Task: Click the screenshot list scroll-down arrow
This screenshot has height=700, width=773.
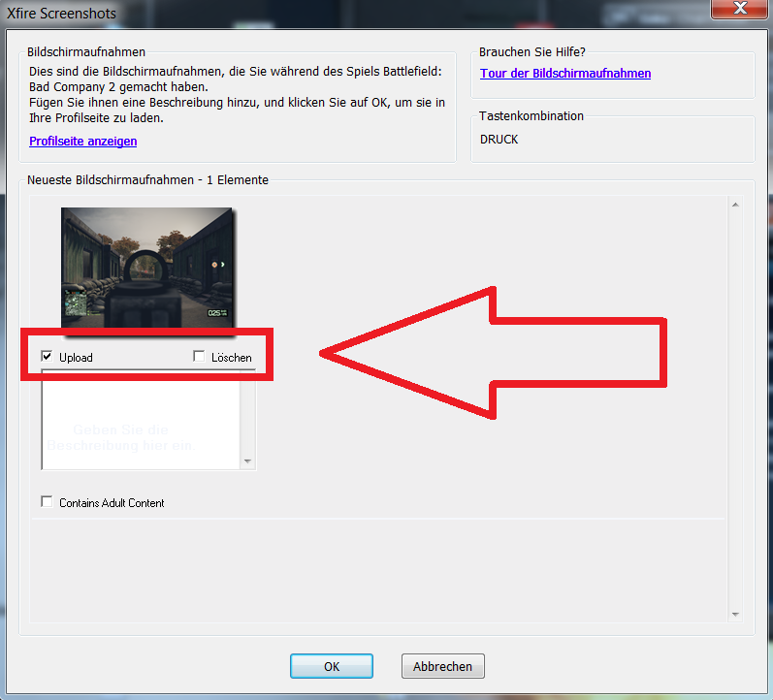Action: tap(735, 615)
